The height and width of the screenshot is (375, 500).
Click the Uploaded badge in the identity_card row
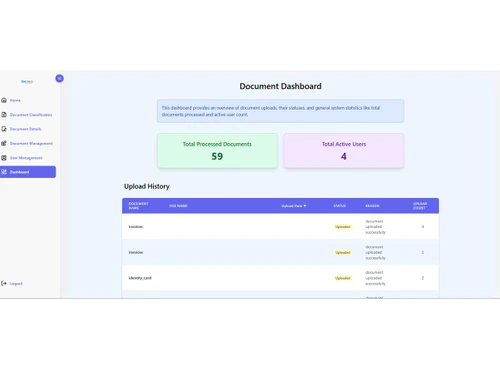pos(343,278)
